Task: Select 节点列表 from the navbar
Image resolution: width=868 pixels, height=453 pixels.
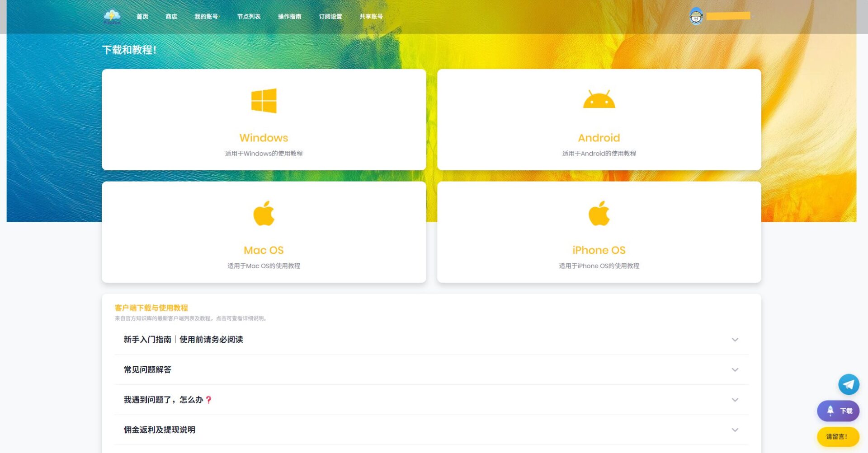Action: click(x=248, y=17)
